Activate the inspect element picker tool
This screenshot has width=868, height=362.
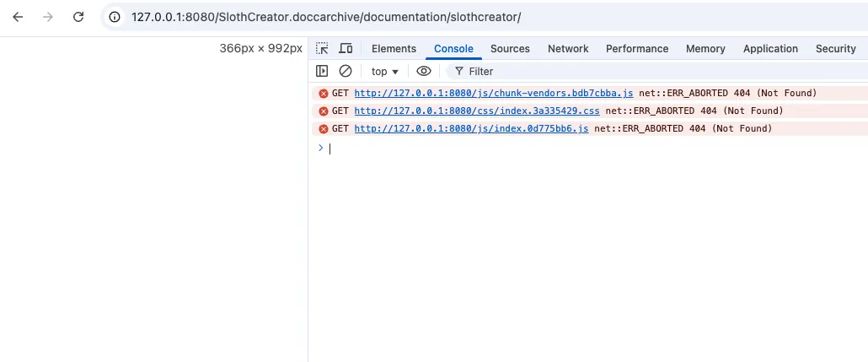tap(322, 49)
